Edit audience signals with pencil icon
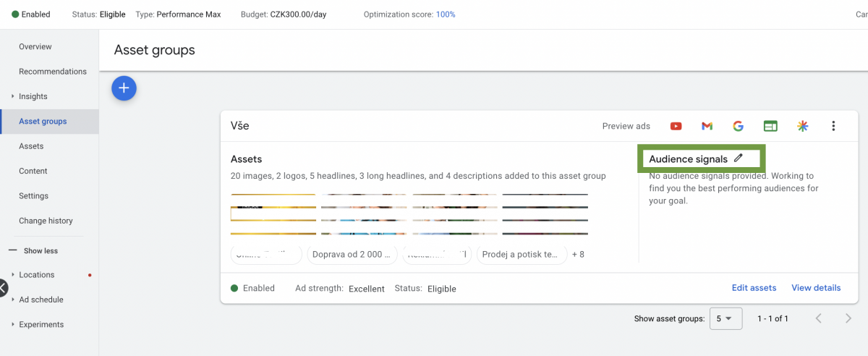The image size is (868, 356). 738,158
